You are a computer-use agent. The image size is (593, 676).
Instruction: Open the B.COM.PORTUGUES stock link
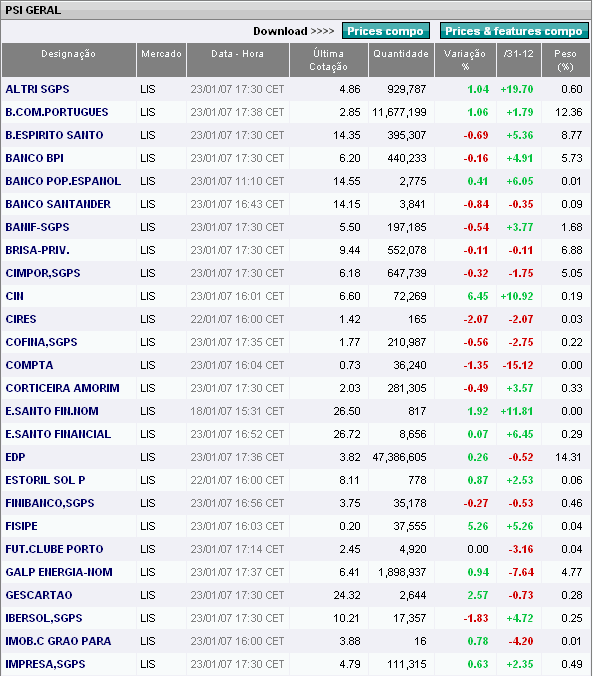pos(57,112)
